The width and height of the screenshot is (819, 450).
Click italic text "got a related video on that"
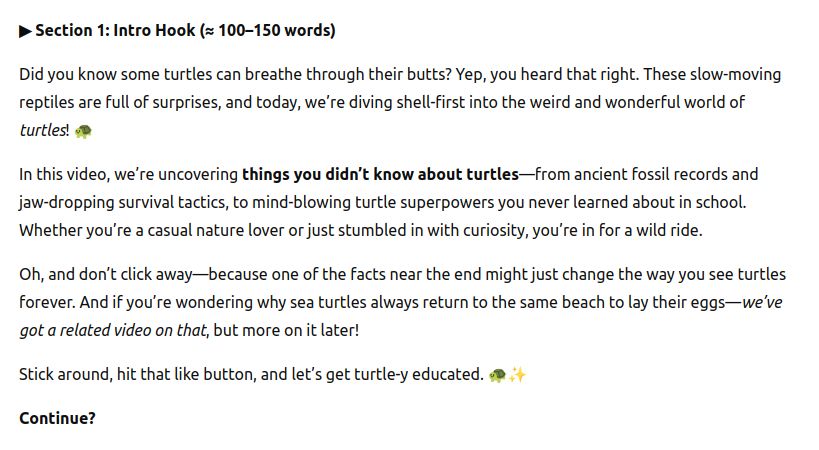(113, 330)
